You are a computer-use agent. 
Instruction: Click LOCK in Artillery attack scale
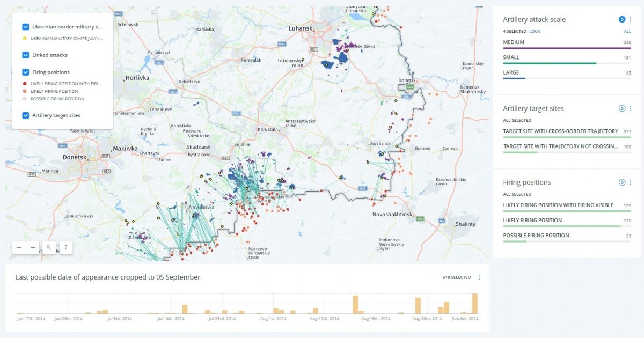(x=535, y=32)
